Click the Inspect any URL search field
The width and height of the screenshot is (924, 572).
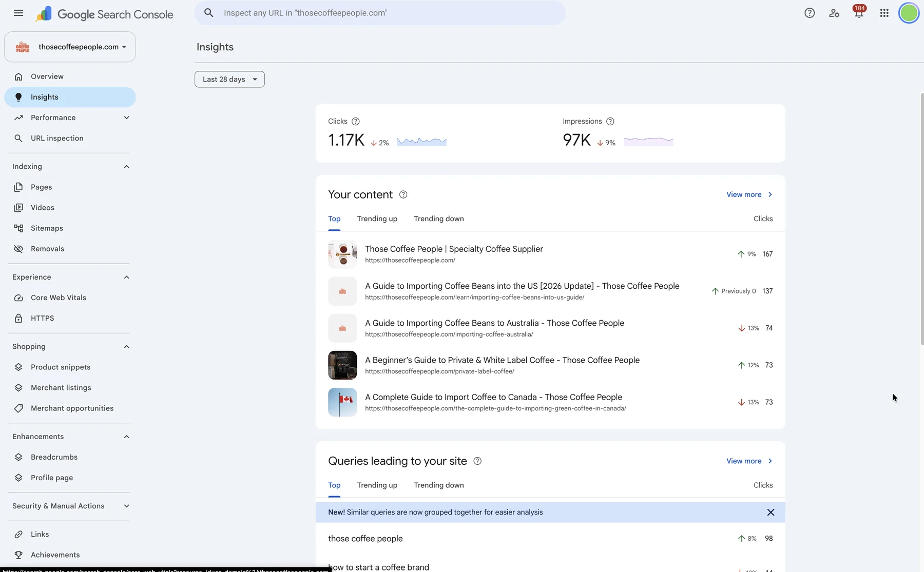coord(380,13)
